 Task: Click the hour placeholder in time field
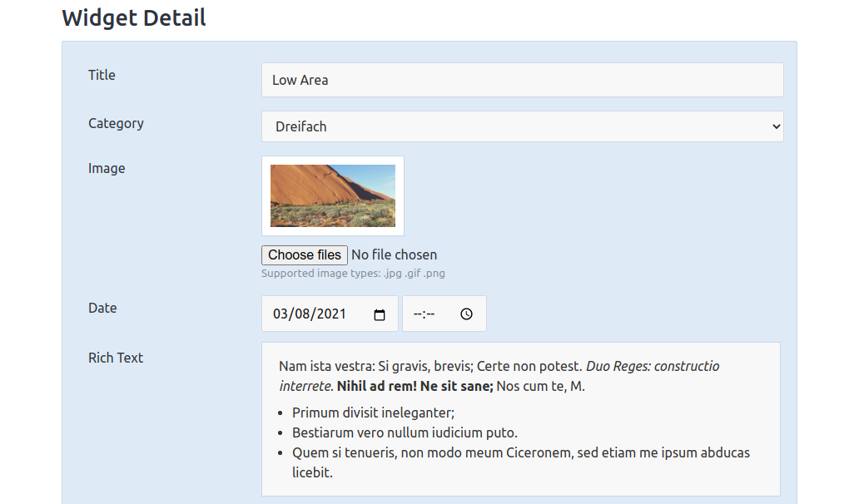coord(418,314)
